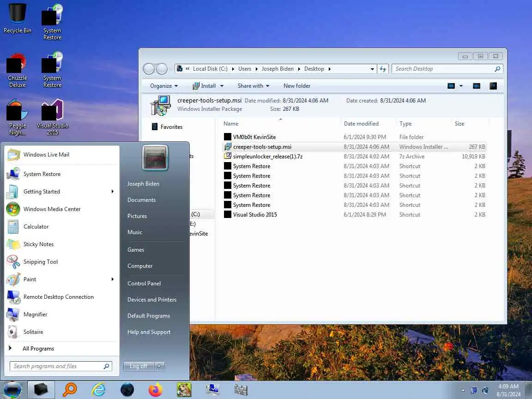This screenshot has height=399, width=532.
Task: Click the Explorer refresh button
Action: point(383,69)
